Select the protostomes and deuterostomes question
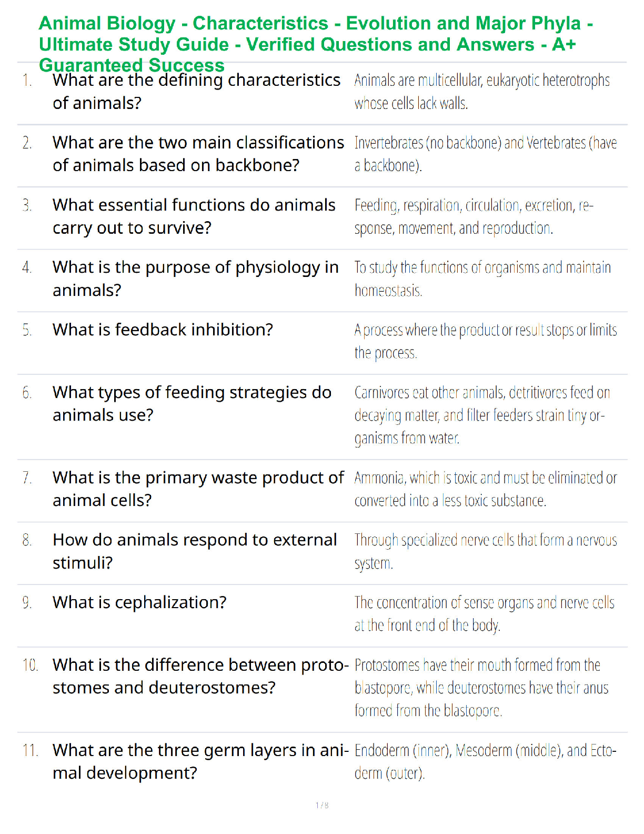Screen dimensions: 644x834 point(200,676)
